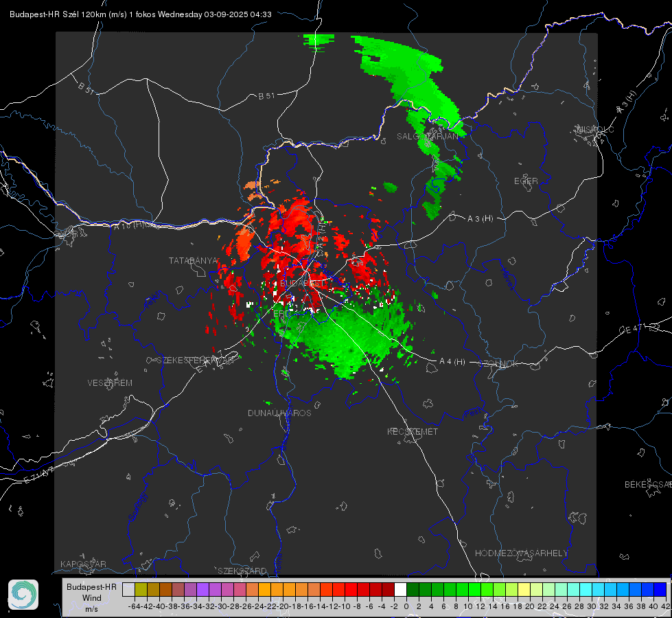
Task: Click the SALGÓTARJÁN city label
Action: 427,137
